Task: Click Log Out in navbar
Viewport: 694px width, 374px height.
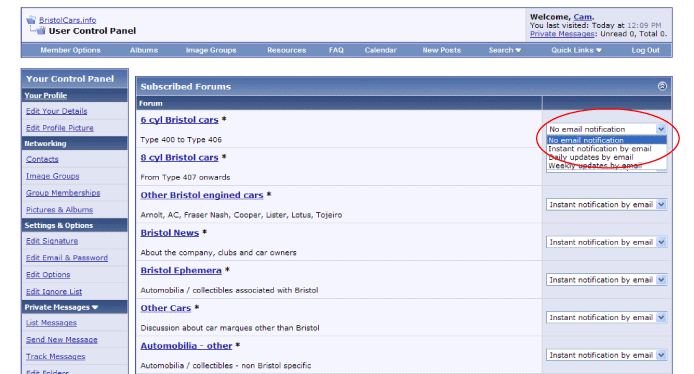Action: (645, 50)
